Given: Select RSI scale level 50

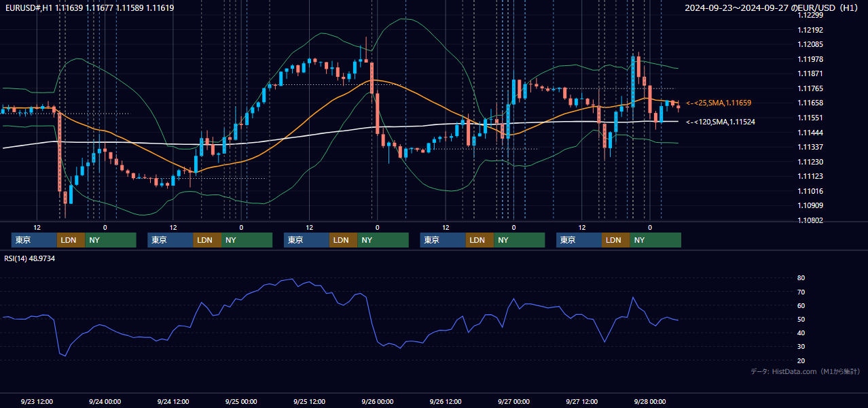Looking at the screenshot, I should [x=801, y=319].
